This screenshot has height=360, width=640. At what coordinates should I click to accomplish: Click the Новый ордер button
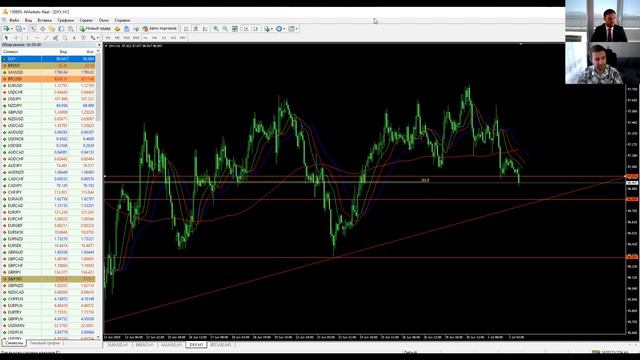95,29
